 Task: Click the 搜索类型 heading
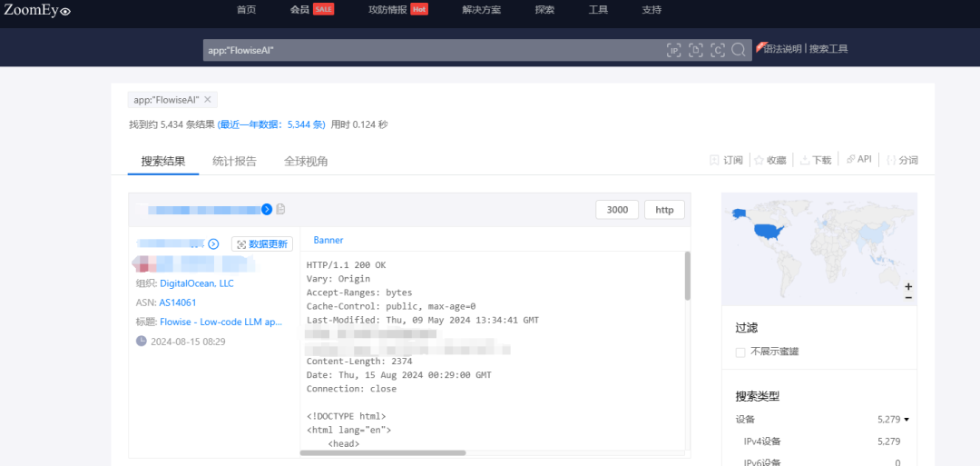pyautogui.click(x=758, y=396)
